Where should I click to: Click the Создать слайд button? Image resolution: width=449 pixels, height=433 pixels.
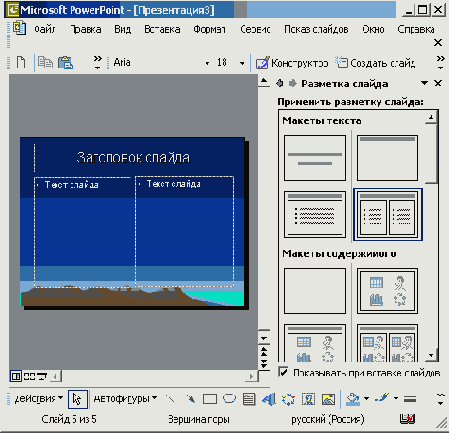point(375,63)
